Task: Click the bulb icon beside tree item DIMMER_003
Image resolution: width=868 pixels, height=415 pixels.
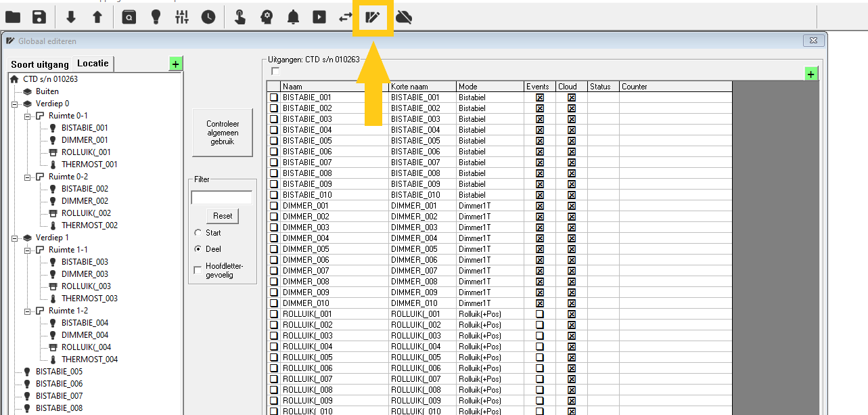Action: [x=53, y=274]
